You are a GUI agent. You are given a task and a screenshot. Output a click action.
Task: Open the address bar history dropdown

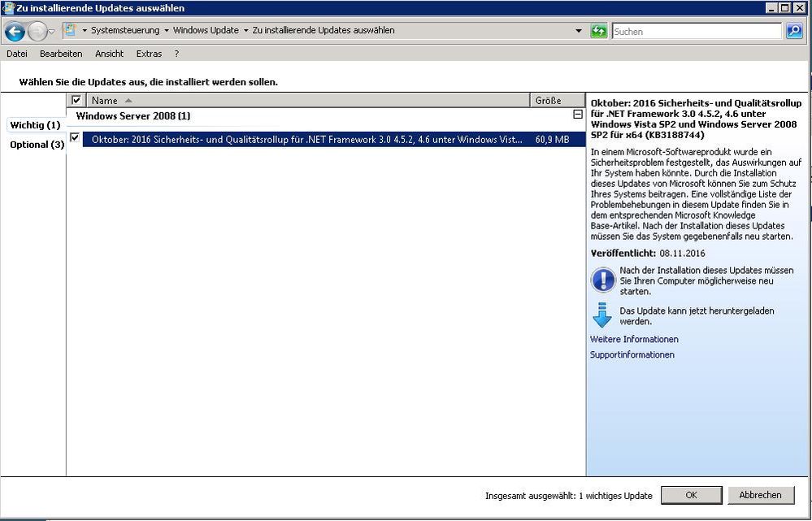point(579,31)
